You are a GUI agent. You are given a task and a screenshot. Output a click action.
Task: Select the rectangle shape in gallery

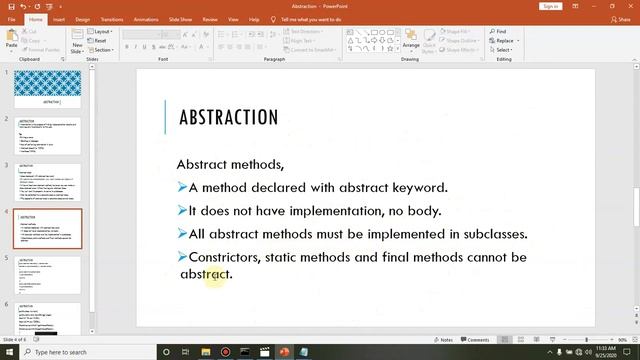click(374, 32)
